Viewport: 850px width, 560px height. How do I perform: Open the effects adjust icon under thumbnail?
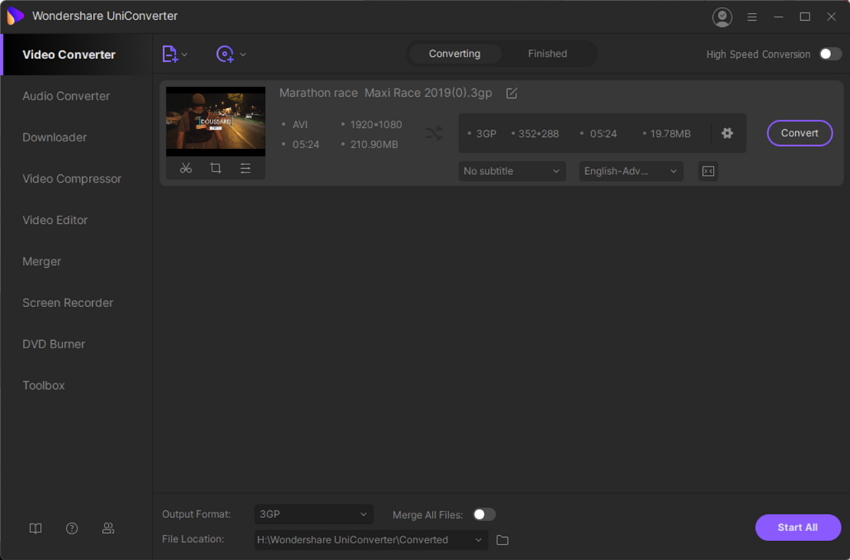(x=245, y=168)
